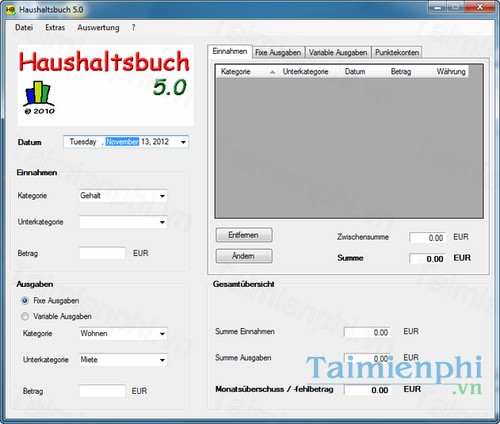Viewport: 500px width, 424px height.
Task: Open the Auswertung menu
Action: [x=98, y=28]
